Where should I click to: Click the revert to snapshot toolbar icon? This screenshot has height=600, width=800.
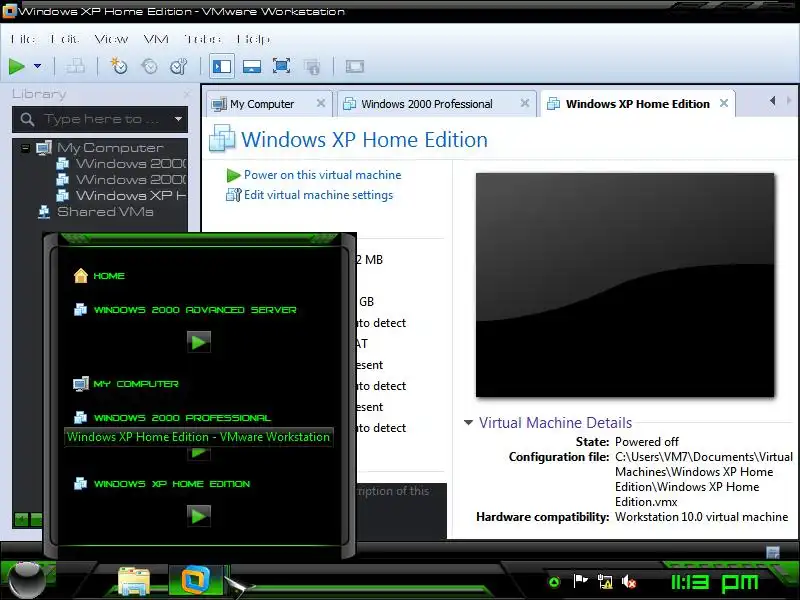coord(149,66)
